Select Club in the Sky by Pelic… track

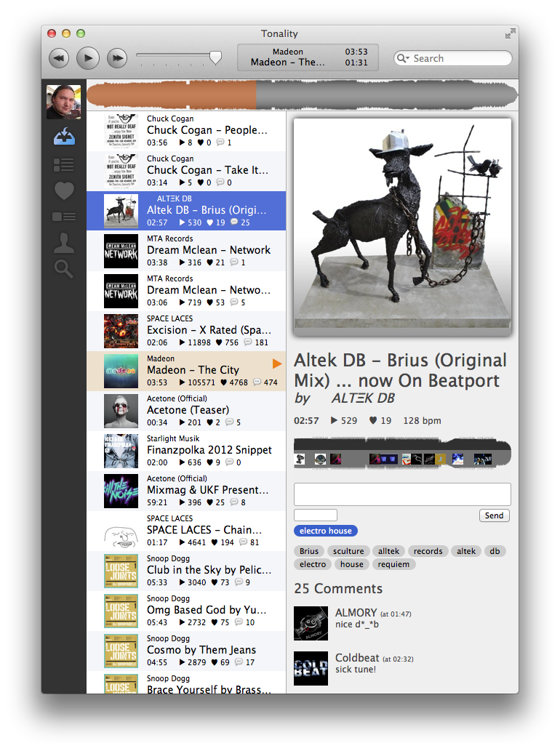pyautogui.click(x=186, y=571)
